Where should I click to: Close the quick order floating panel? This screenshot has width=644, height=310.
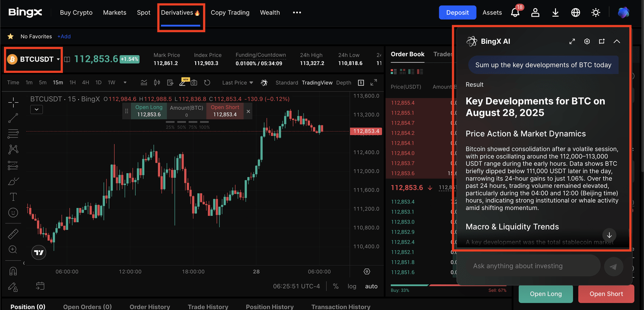point(249,111)
